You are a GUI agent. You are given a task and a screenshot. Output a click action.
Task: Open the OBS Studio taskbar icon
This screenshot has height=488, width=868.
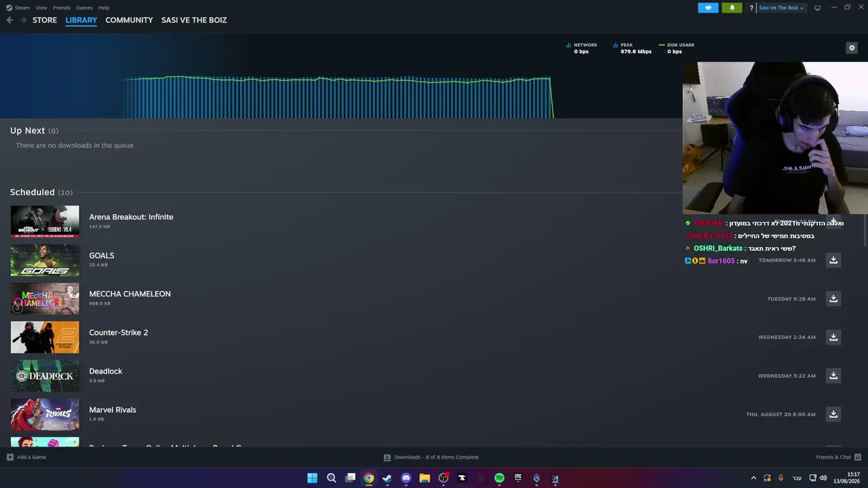point(443,478)
